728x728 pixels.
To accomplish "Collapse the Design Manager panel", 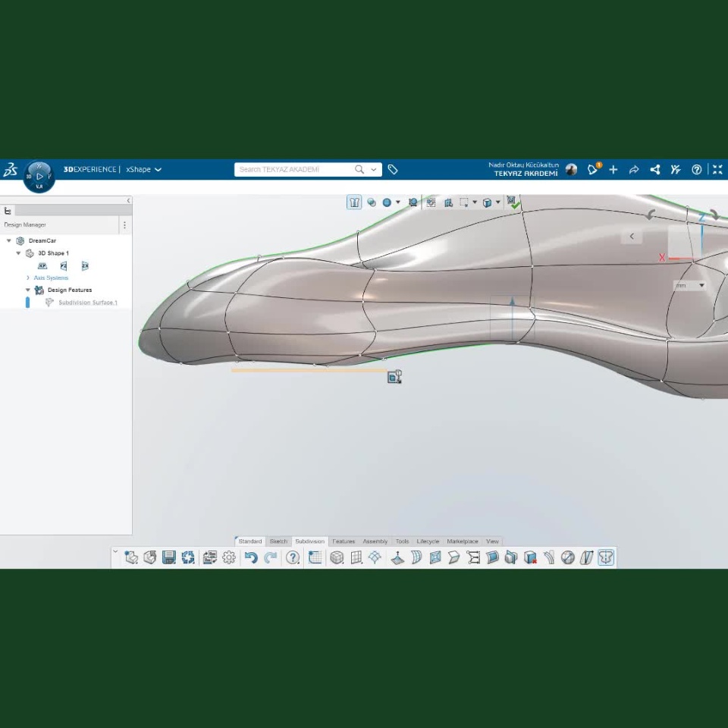I will coord(129,200).
